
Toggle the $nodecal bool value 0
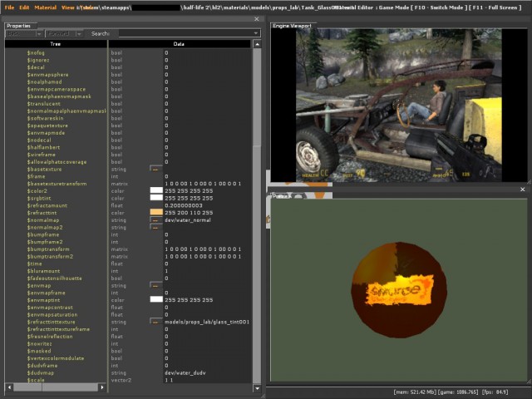pyautogui.click(x=166, y=140)
